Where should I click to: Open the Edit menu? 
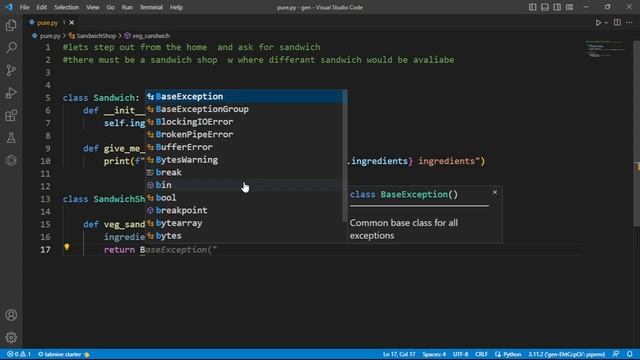pos(42,7)
